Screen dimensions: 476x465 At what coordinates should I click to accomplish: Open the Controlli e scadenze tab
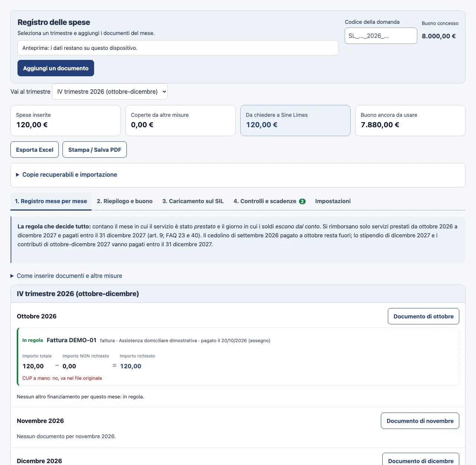269,201
